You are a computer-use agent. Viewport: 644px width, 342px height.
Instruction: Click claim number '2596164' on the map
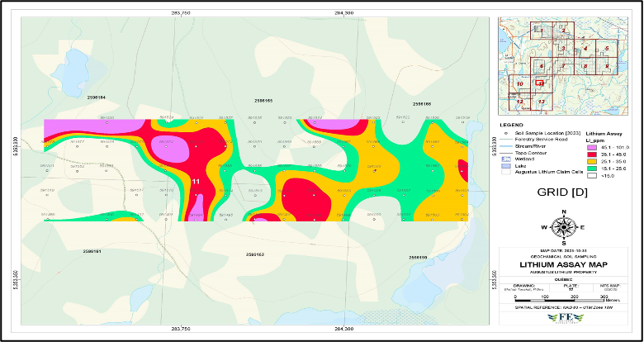pyautogui.click(x=97, y=97)
